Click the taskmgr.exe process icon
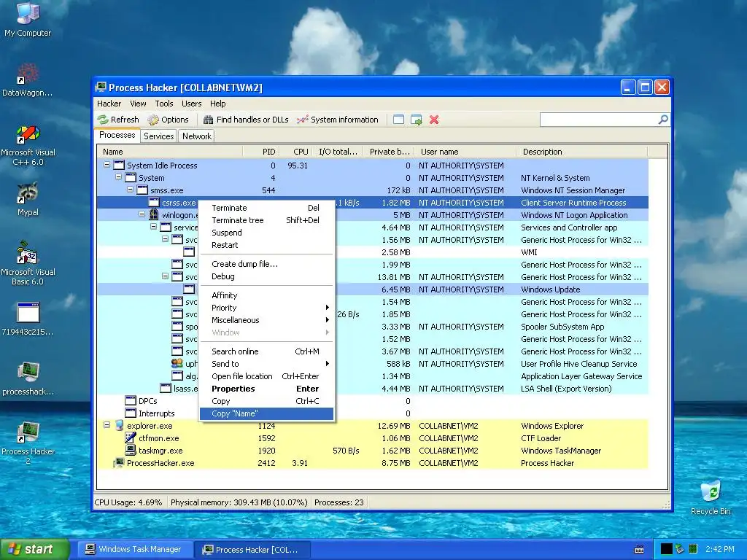Image resolution: width=747 pixels, height=560 pixels. click(131, 451)
